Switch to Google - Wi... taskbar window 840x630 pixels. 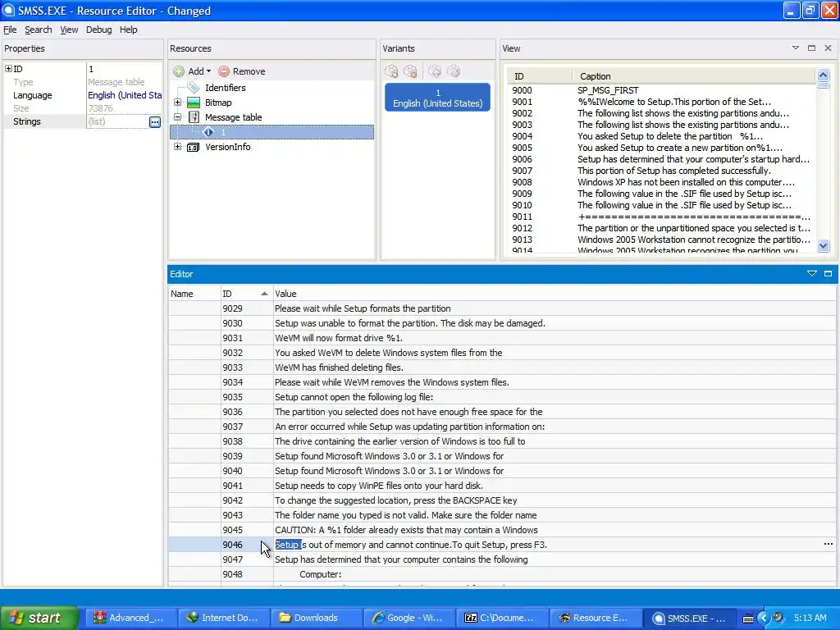(x=409, y=618)
